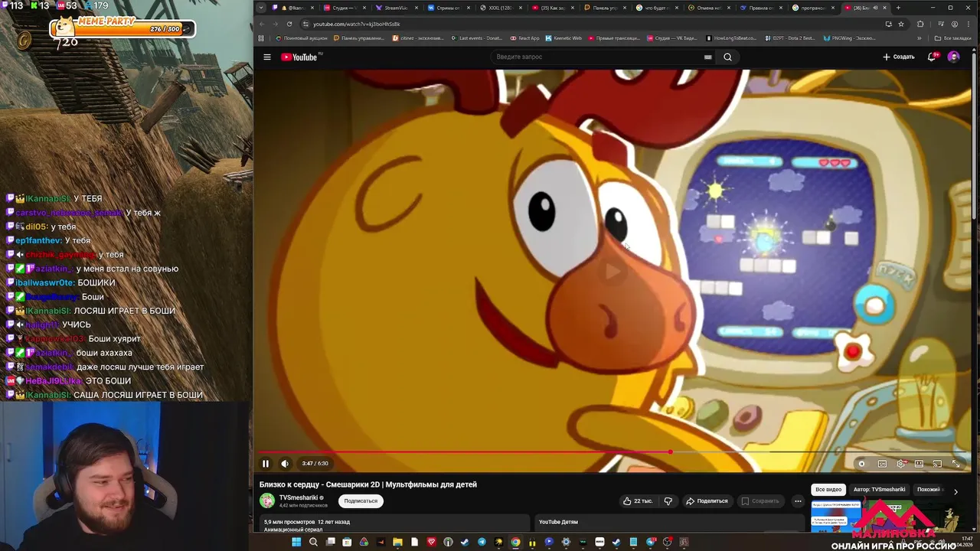The width and height of the screenshot is (980, 551).
Task: Reload the page in the browser
Action: tap(289, 24)
